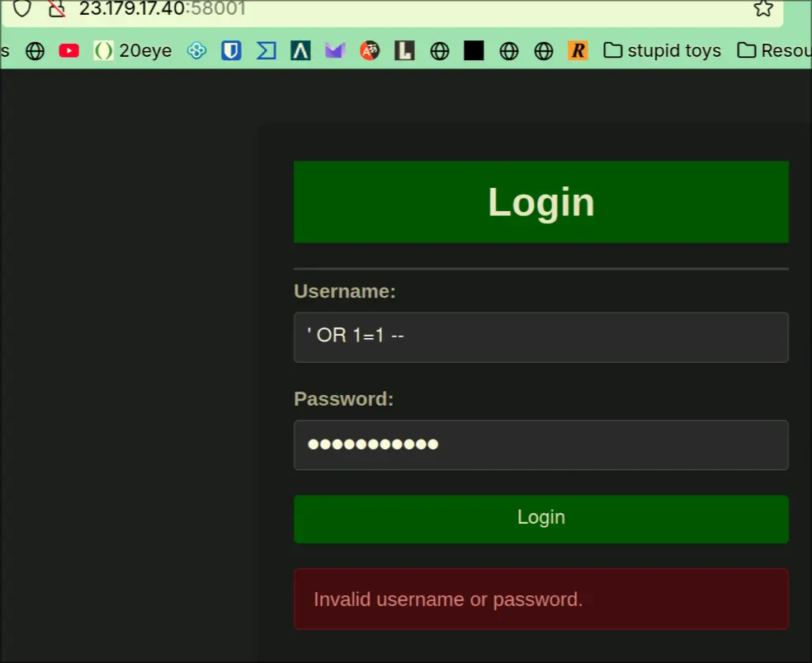Screen dimensions: 812x663
Task: Select the address bar URL text
Action: coord(162,9)
